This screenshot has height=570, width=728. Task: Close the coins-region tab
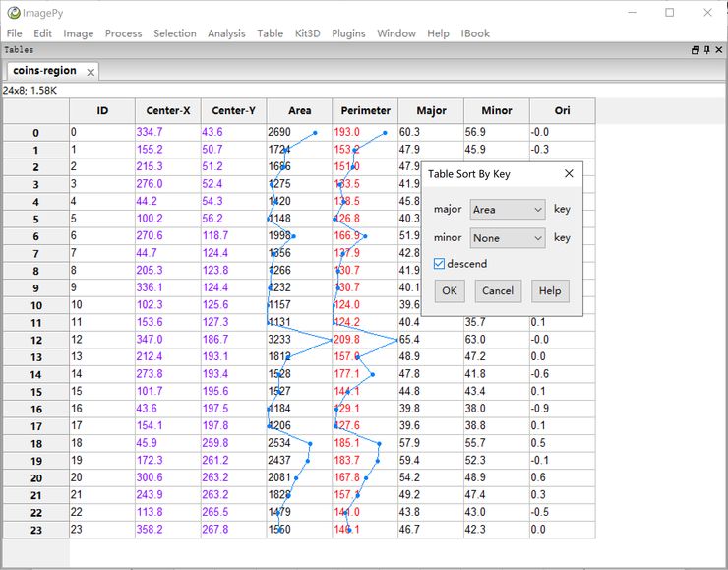click(91, 72)
